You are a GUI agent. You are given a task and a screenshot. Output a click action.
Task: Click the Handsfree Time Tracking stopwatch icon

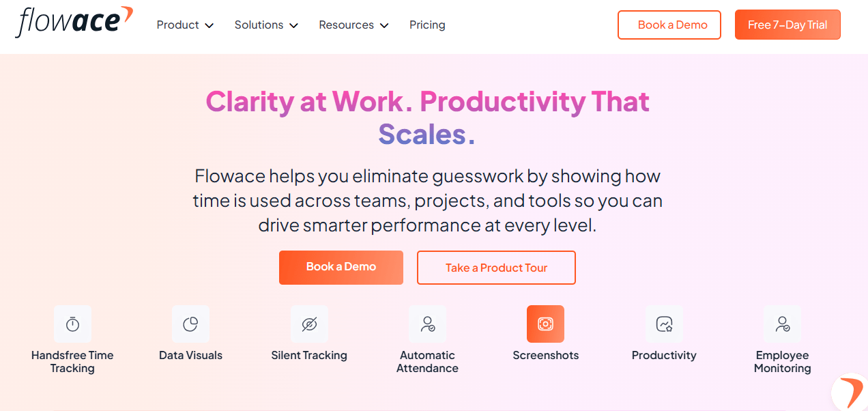pos(72,324)
